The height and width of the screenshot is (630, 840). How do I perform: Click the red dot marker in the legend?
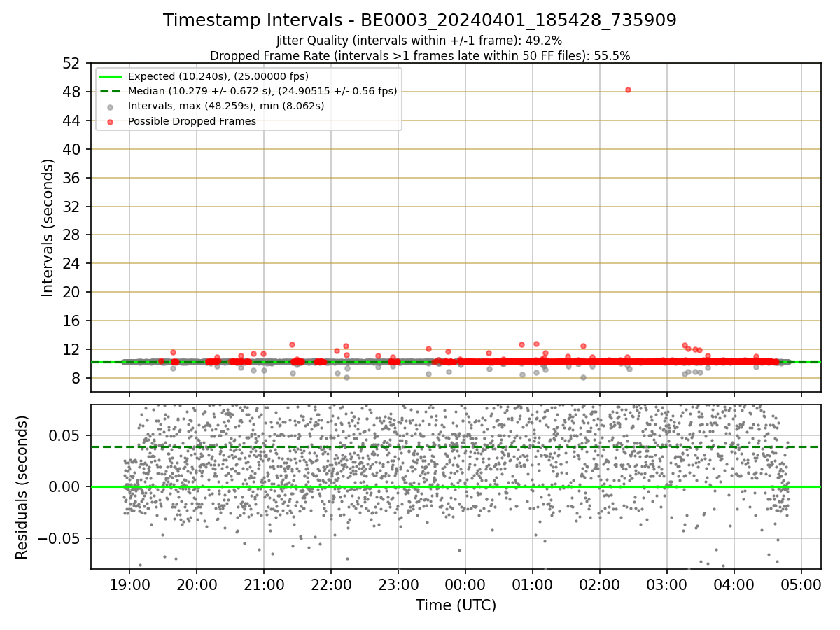[111, 121]
